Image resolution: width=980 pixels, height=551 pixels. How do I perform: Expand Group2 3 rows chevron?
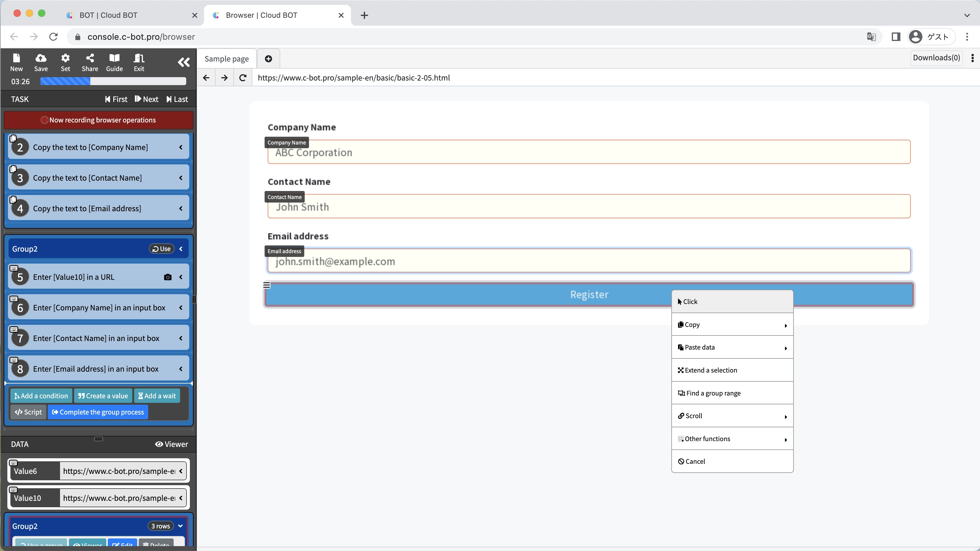180,526
